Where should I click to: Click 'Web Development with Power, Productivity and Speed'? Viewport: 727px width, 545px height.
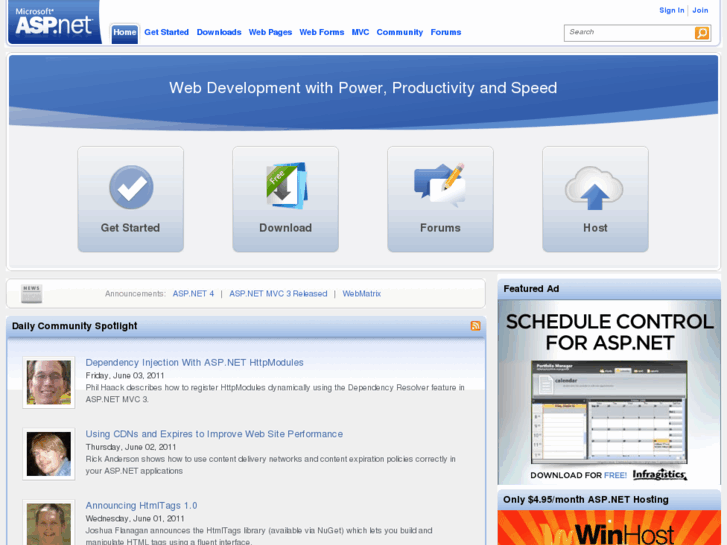click(363, 88)
